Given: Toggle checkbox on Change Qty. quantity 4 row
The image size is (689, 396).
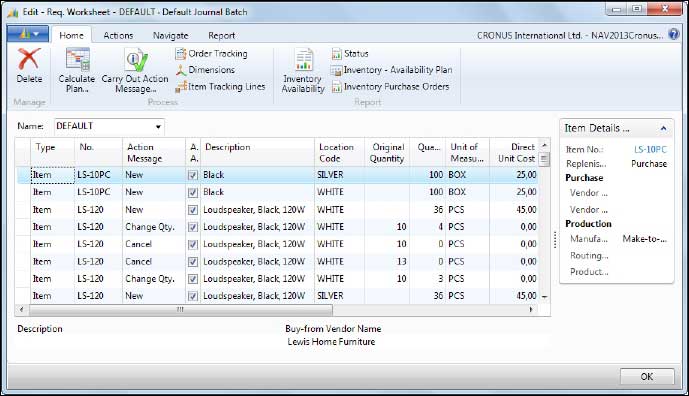Looking at the screenshot, I should (192, 227).
